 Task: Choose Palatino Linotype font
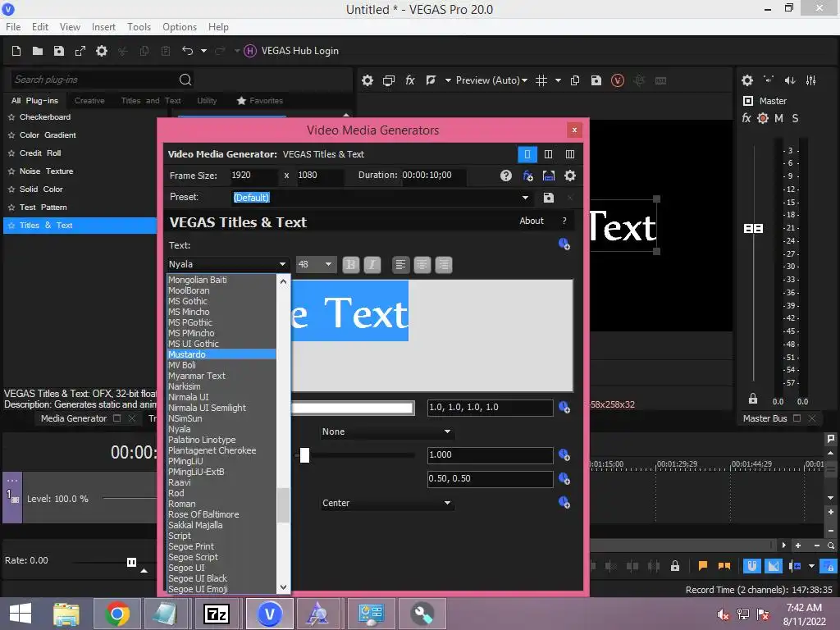pyautogui.click(x=202, y=440)
